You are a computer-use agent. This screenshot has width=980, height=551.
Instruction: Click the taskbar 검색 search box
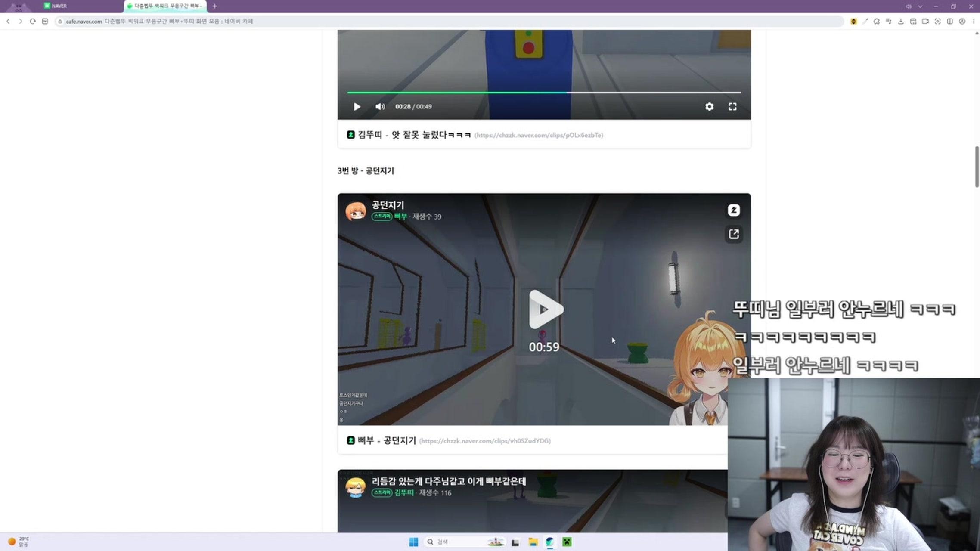click(465, 542)
